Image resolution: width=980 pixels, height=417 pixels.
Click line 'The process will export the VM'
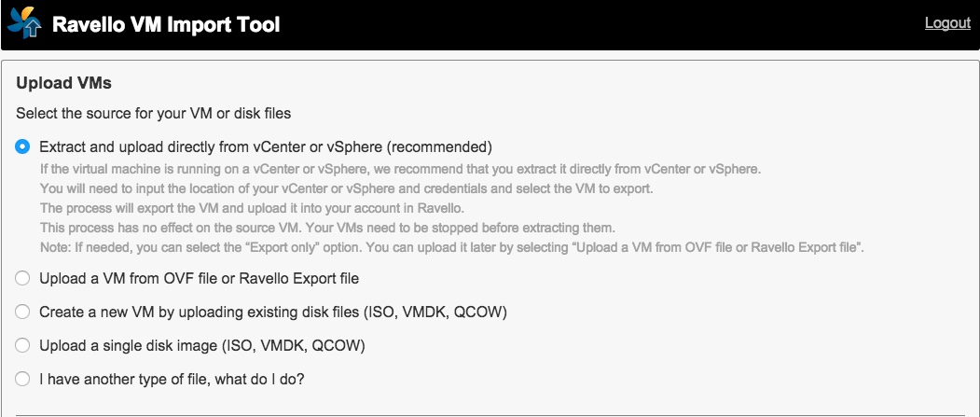252,208
